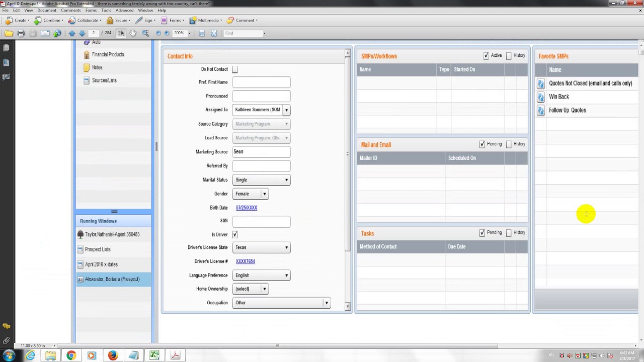Uncheck the Is Driver checkbox
Image resolution: width=644 pixels, height=362 pixels.
click(x=235, y=234)
